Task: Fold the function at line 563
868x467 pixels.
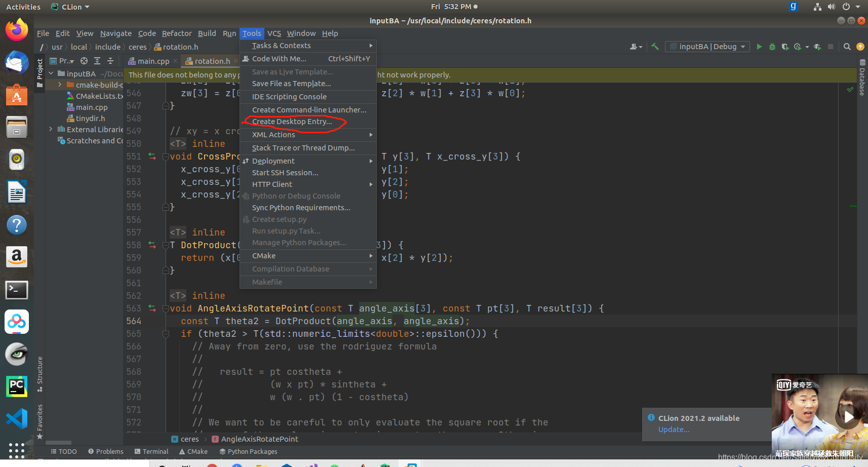Action: pos(166,308)
